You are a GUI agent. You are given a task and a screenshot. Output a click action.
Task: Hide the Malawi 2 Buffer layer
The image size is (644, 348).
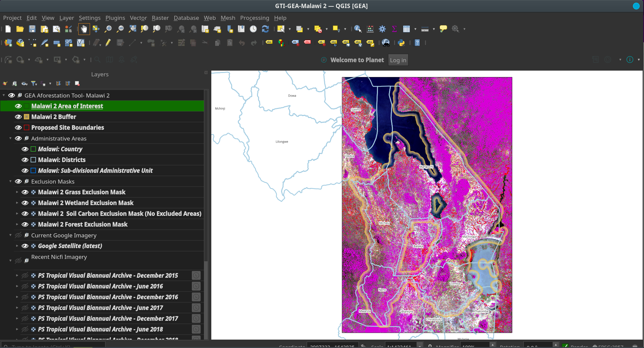point(18,117)
